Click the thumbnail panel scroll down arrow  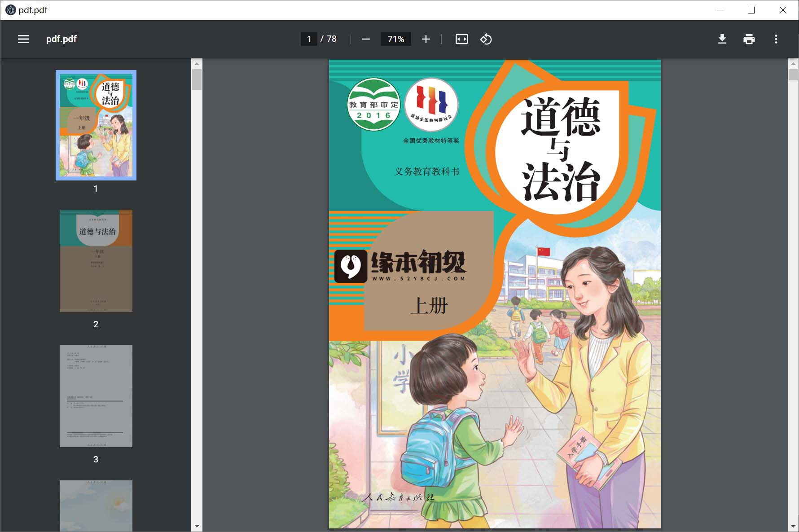coord(197,526)
